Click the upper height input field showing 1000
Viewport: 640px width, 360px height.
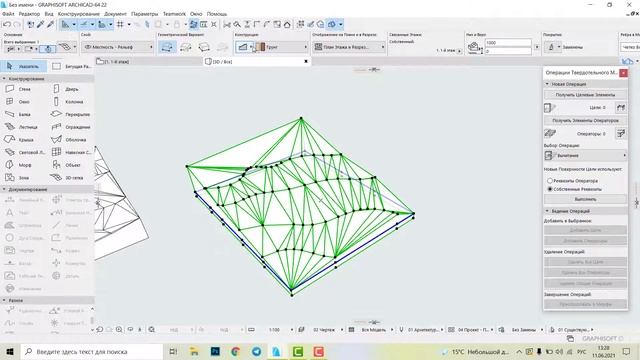tap(508, 42)
